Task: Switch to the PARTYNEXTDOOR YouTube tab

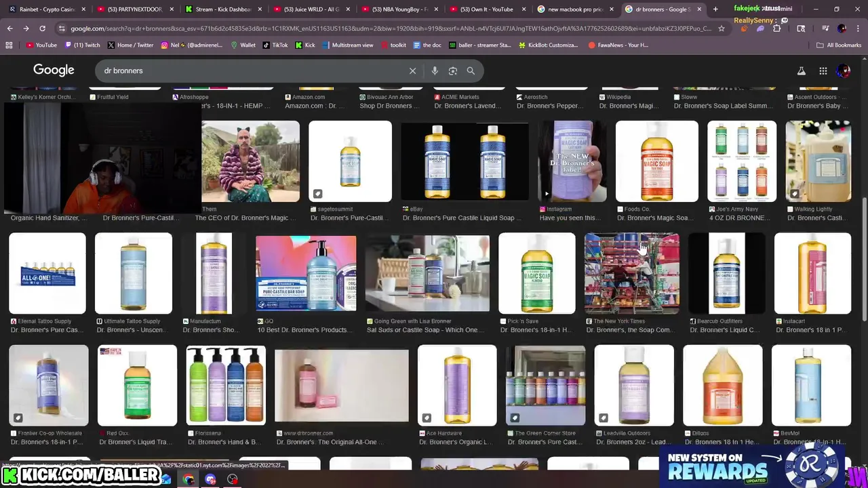Action: (x=134, y=9)
